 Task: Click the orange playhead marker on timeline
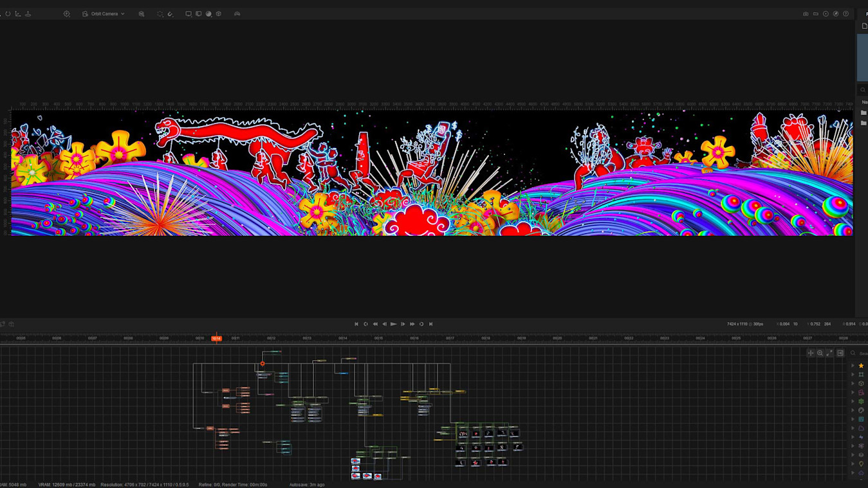[216, 338]
